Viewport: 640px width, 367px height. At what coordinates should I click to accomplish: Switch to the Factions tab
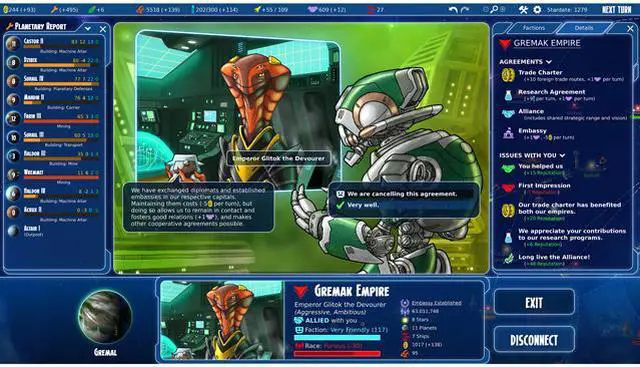point(534,28)
